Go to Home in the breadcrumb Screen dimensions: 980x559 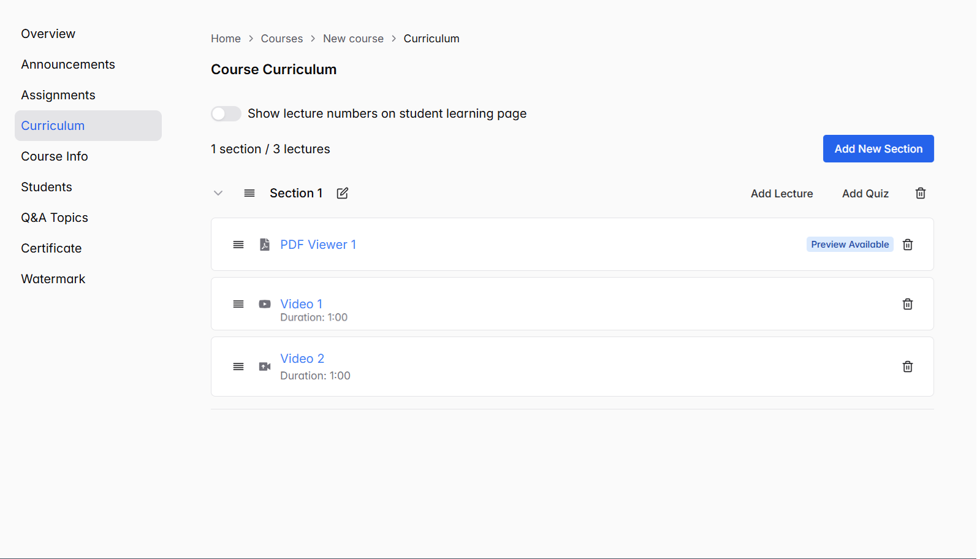coord(226,39)
